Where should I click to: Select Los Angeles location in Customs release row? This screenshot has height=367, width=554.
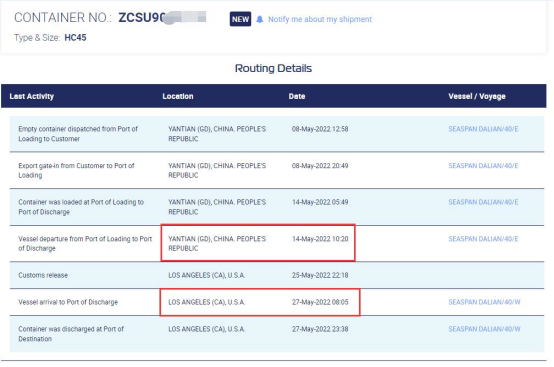pyautogui.click(x=207, y=275)
